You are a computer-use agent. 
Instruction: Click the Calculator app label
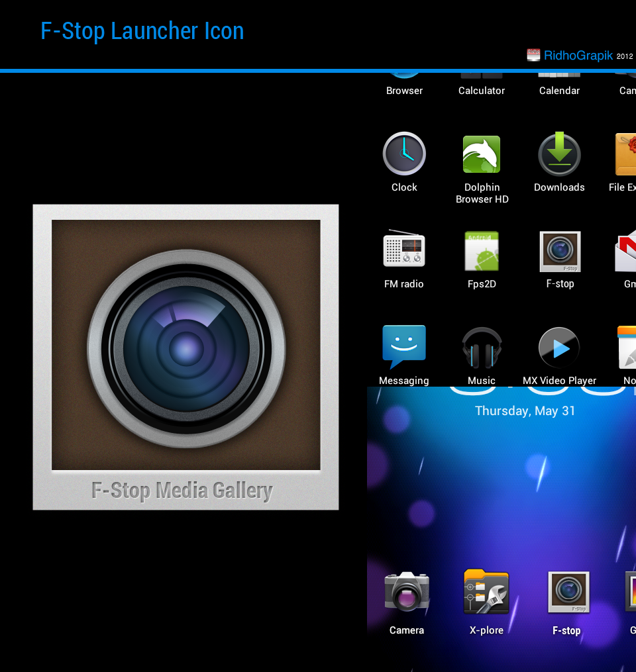tap(482, 91)
